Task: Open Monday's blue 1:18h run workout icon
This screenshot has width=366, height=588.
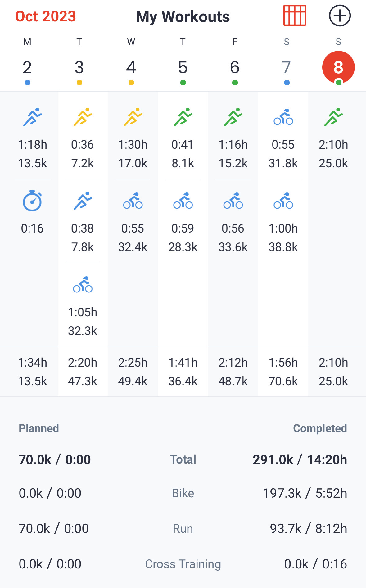Action: [32, 117]
